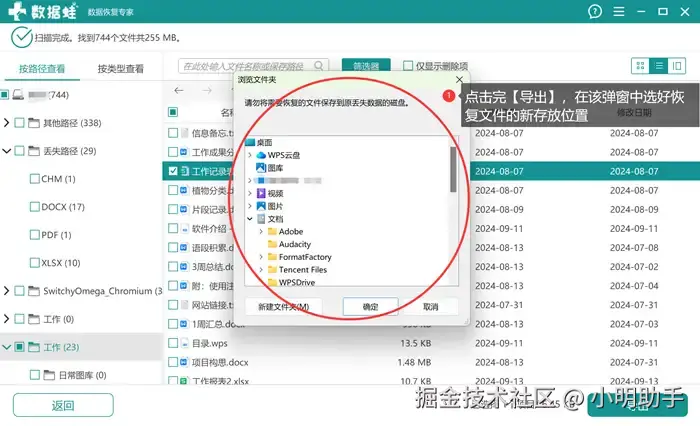Screen dimensions: 700x426
Task: Select the 日常图库 (0) tree item
Action: [x=82, y=375]
